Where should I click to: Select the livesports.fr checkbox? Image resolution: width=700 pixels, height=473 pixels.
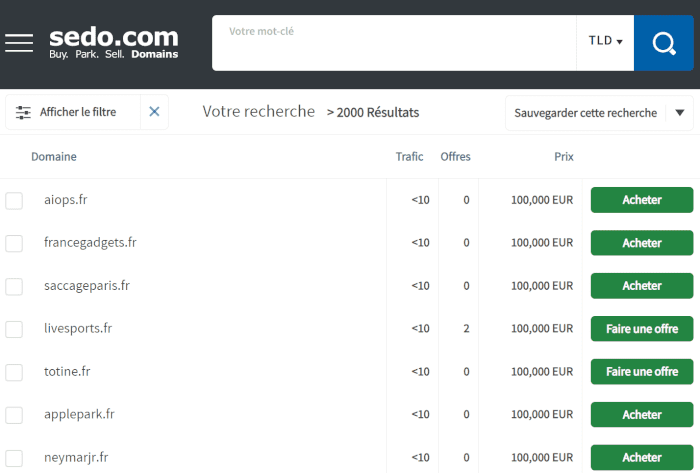(14, 329)
